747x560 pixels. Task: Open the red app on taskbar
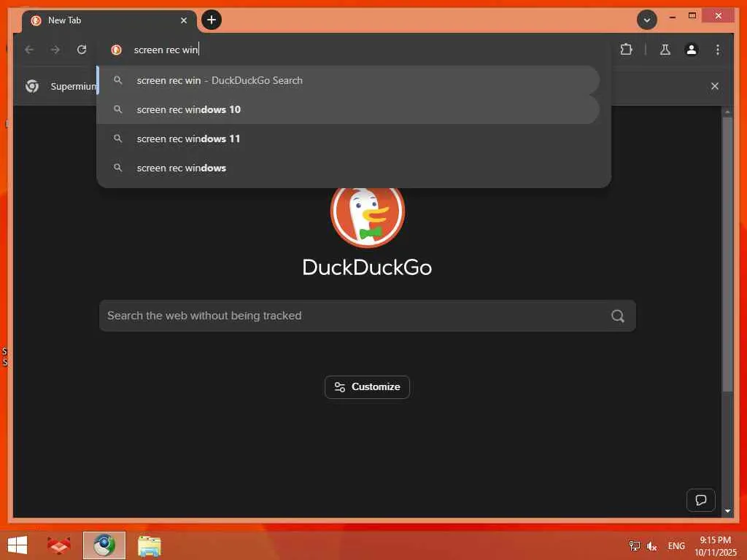[x=59, y=545]
